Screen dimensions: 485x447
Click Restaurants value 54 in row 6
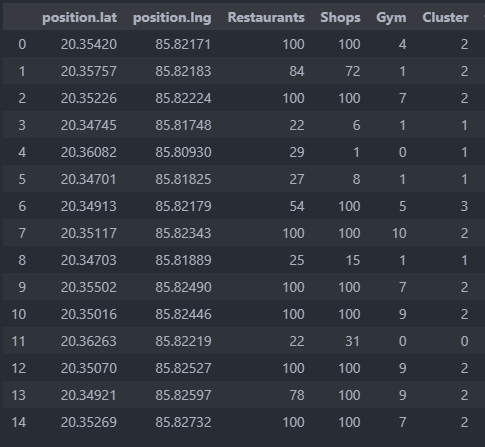[x=297, y=206]
